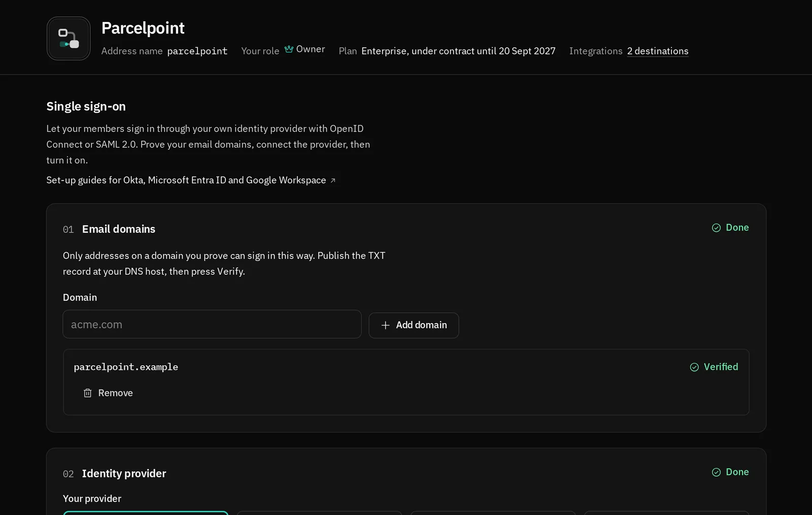Click the Enterprise plan contract text
The height and width of the screenshot is (515, 812).
click(x=458, y=51)
